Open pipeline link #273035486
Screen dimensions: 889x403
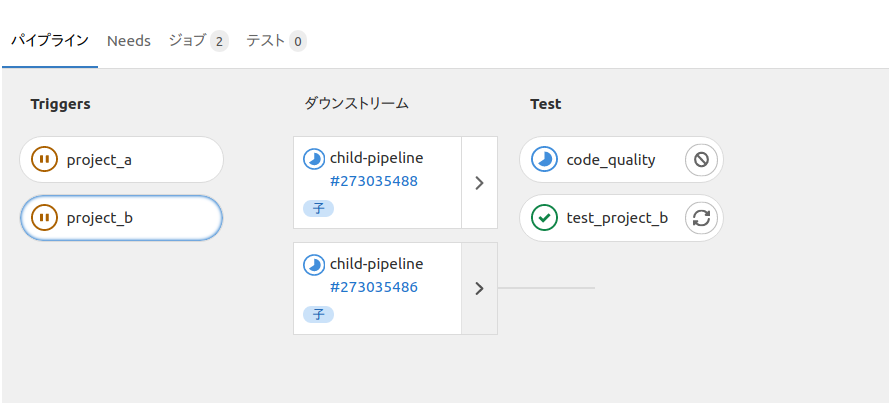point(374,287)
